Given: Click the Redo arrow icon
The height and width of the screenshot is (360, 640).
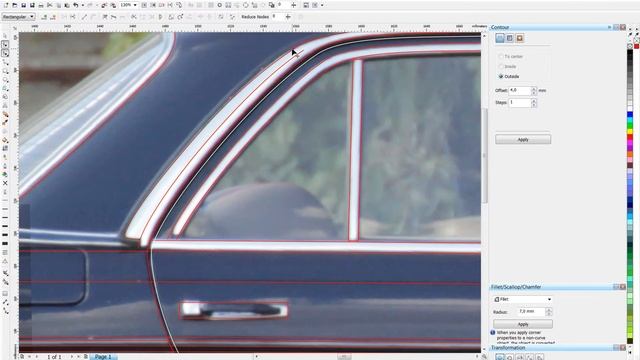Looking at the screenshot, I should 90,5.
